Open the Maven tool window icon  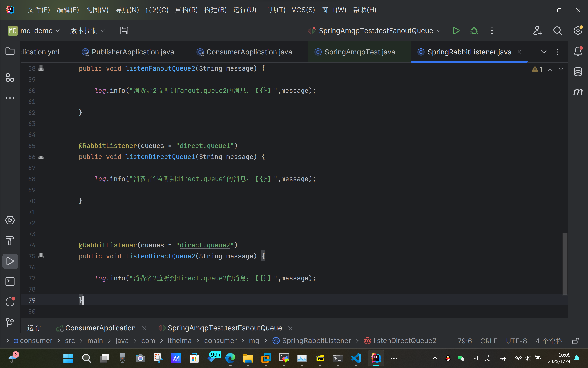point(578,92)
